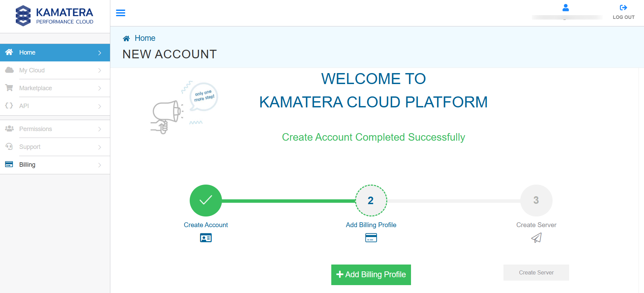
Task: Click the step 2 dashed circle
Action: 371,200
